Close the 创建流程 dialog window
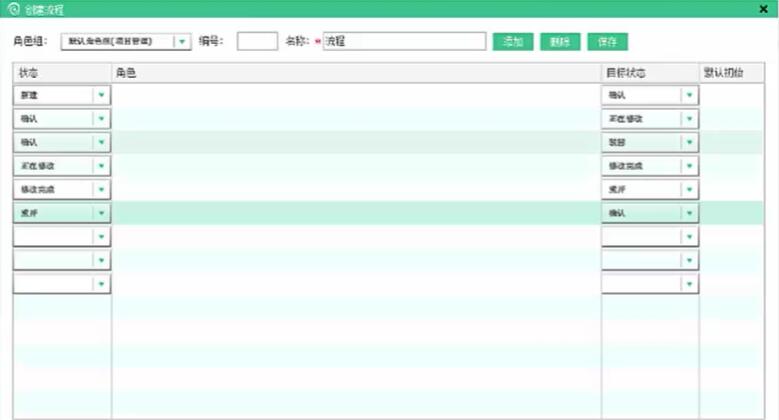 coord(764,8)
